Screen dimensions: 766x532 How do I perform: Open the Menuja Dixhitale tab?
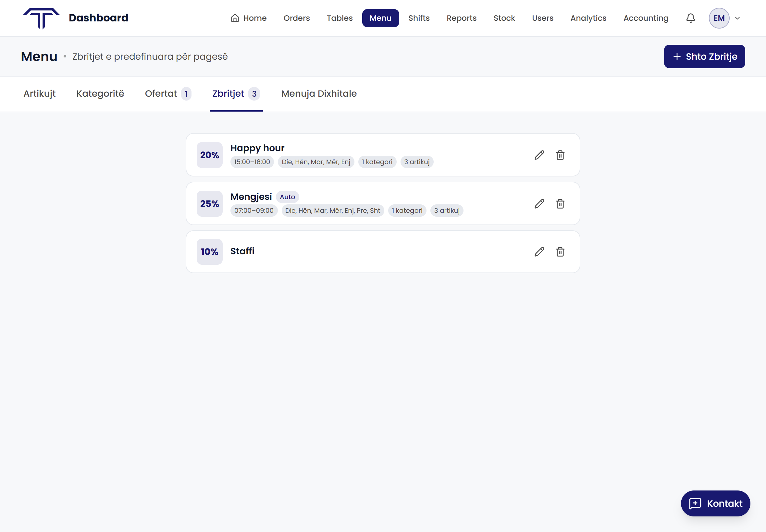tap(319, 94)
